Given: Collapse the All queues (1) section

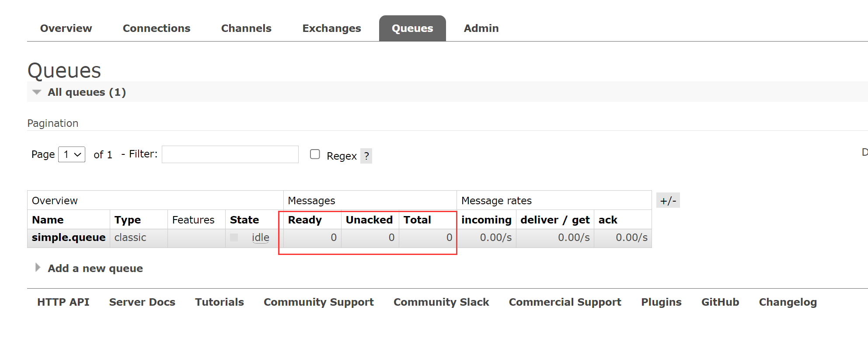Looking at the screenshot, I should coord(87,92).
